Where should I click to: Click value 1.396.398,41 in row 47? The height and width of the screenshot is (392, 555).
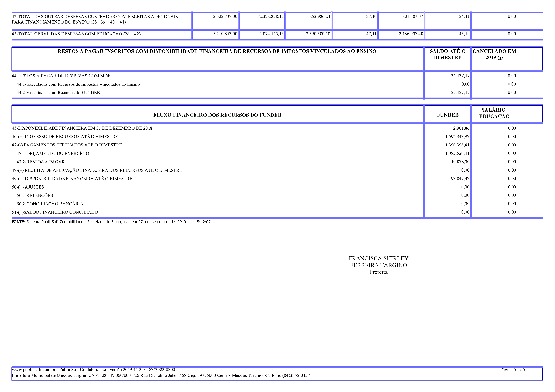(457, 145)
